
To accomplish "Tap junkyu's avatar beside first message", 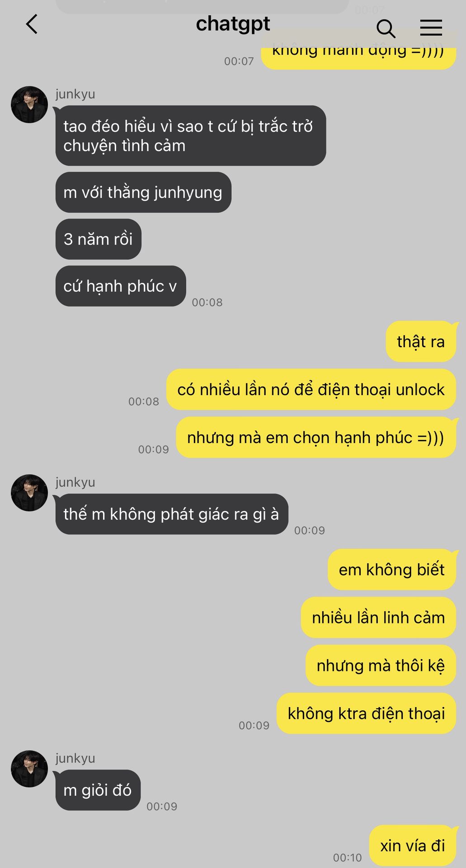I will [x=29, y=104].
